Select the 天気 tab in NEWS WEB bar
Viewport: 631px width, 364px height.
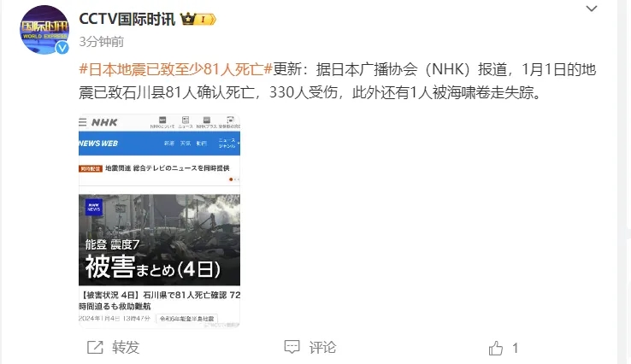pos(186,144)
